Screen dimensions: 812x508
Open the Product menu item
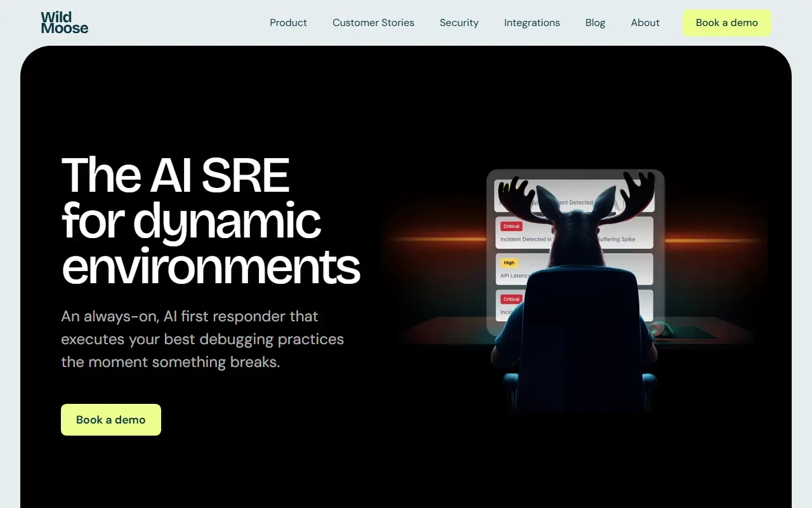288,23
